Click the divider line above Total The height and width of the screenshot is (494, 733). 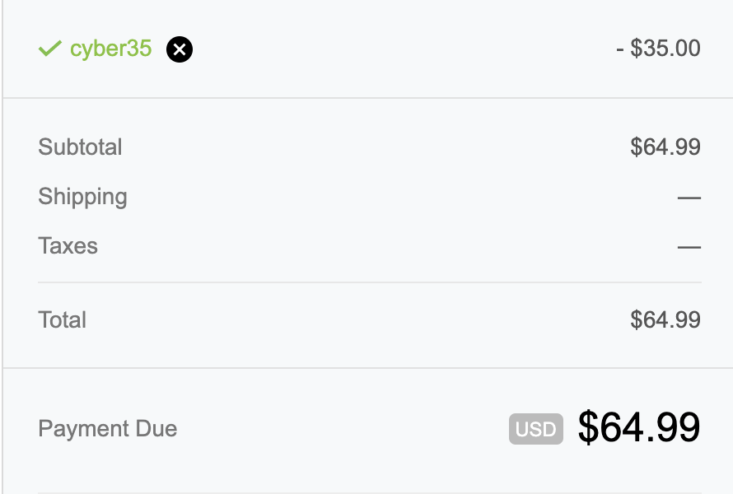point(370,282)
